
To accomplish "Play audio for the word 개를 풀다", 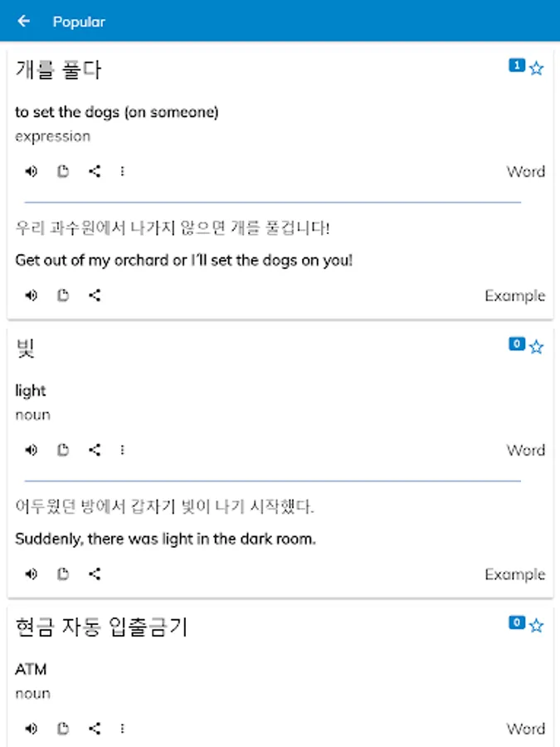I will point(32,172).
